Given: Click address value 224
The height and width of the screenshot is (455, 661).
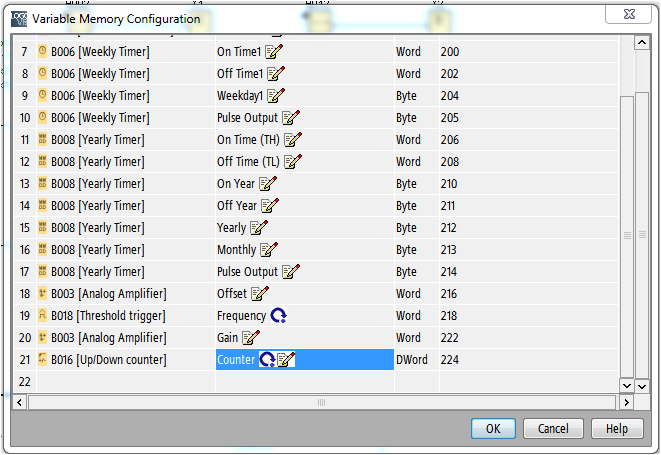Looking at the screenshot, I should click(x=450, y=359).
